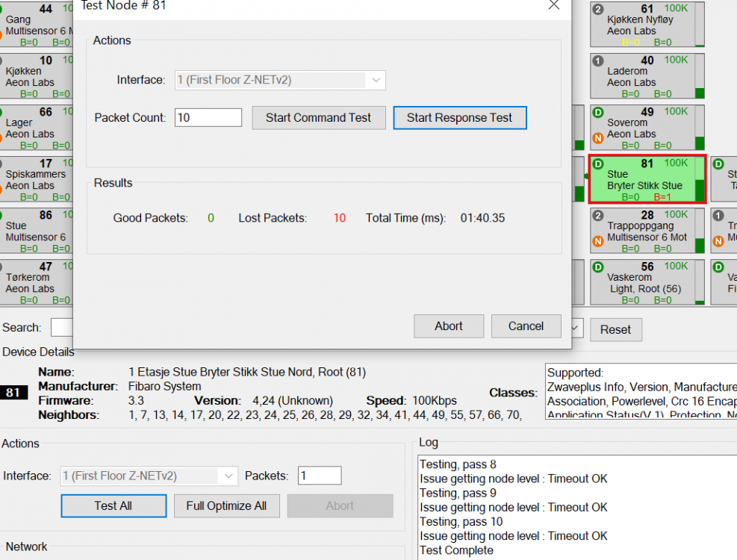
Task: Open the Interface dropdown in the test dialog
Action: (x=376, y=80)
